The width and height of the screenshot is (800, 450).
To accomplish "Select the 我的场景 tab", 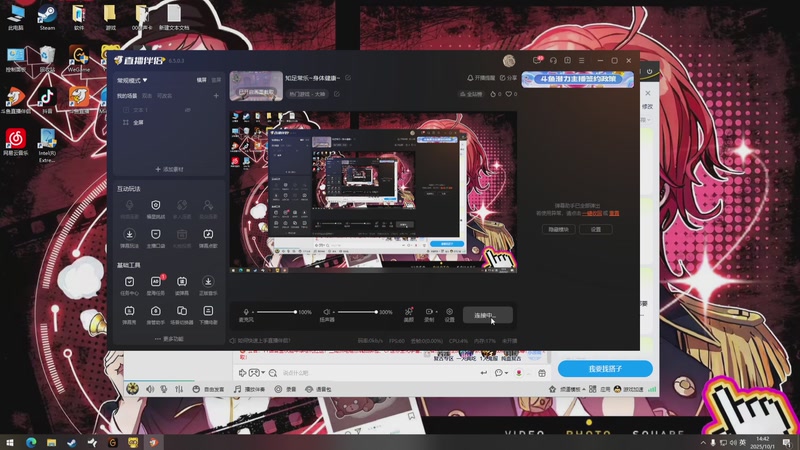I will coord(127,96).
